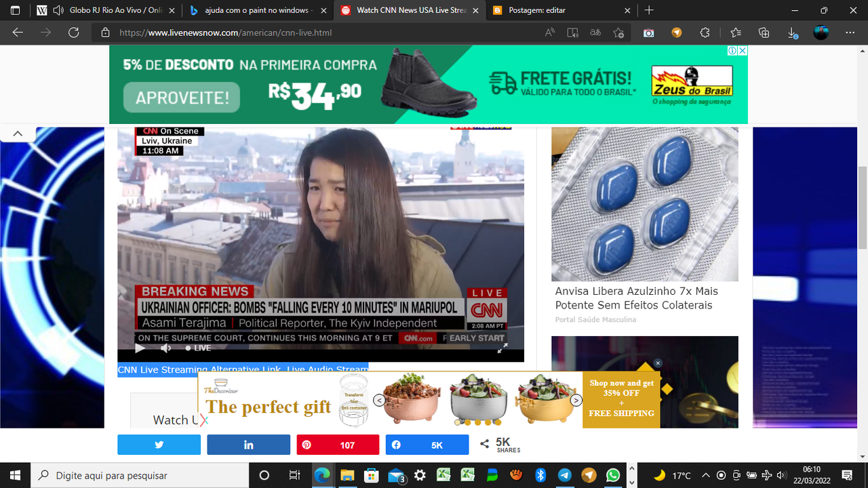Open the 'Anvisa Libera Azulzinho' ad headline
The height and width of the screenshot is (488, 868).
pyautogui.click(x=636, y=298)
